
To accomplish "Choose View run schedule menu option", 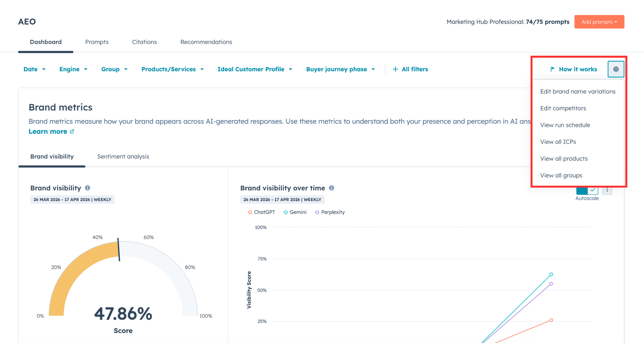I will point(565,125).
